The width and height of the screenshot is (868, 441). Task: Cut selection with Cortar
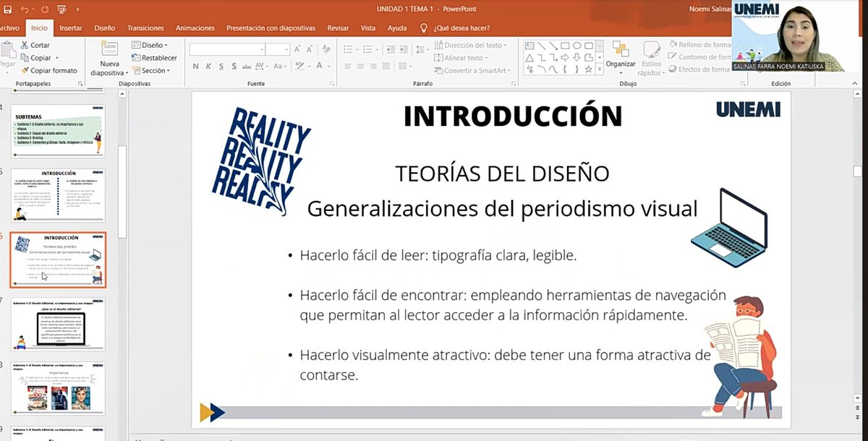tap(35, 45)
